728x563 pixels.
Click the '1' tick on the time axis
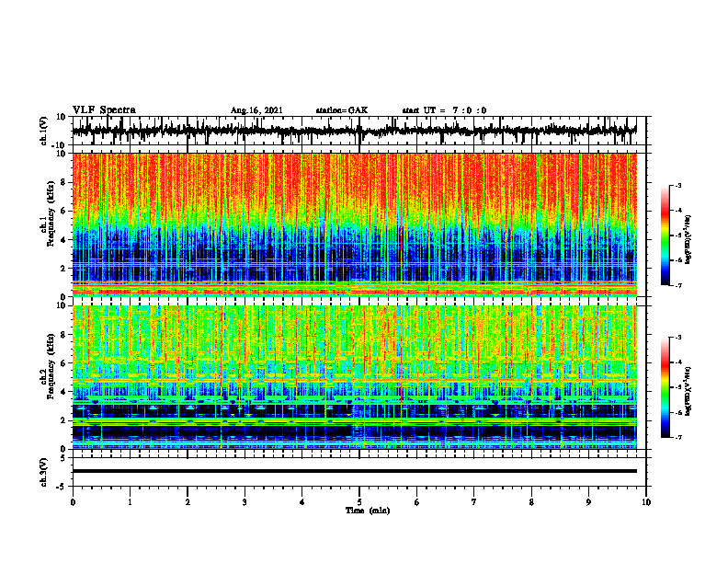[130, 502]
